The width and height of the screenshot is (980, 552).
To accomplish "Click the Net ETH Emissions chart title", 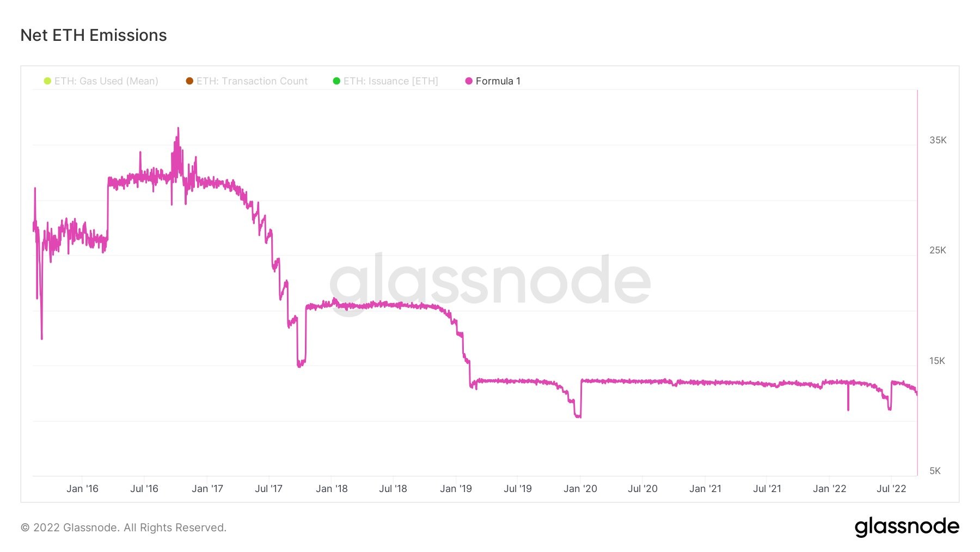I will point(94,35).
